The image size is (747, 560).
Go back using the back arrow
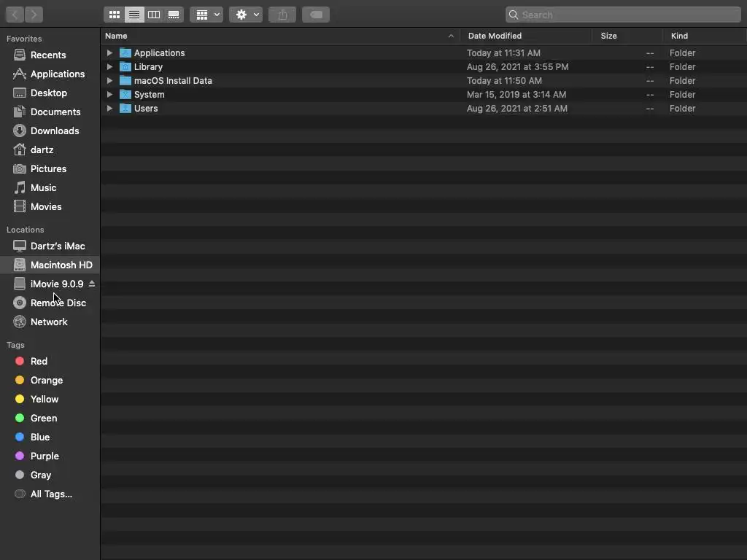coord(15,15)
